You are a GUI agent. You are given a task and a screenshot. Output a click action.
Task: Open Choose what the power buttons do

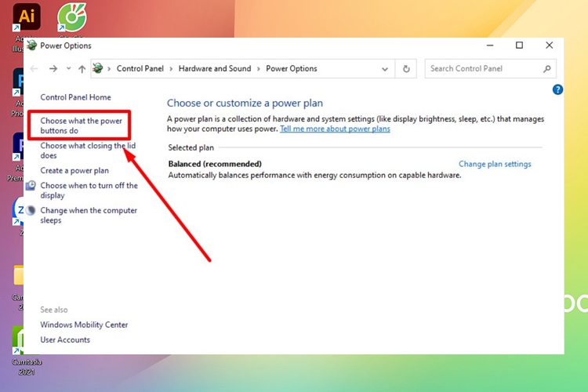[82, 125]
